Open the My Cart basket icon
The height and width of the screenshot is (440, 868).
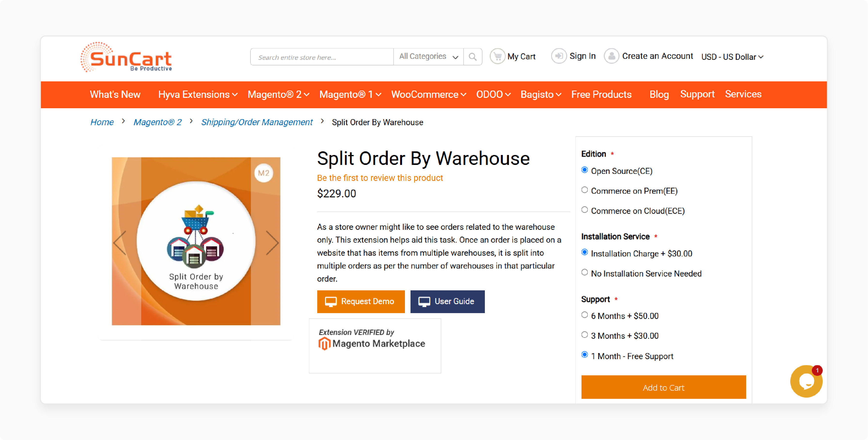[497, 56]
